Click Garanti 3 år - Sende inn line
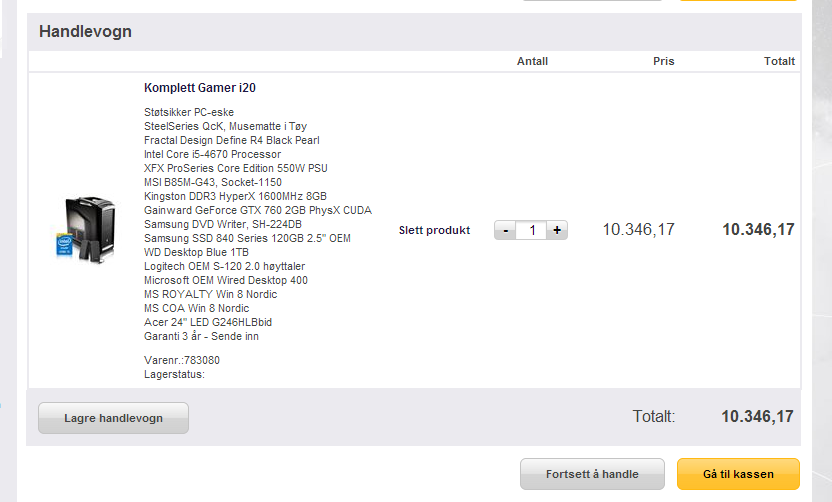Screen dimensions: 832x502 201,336
